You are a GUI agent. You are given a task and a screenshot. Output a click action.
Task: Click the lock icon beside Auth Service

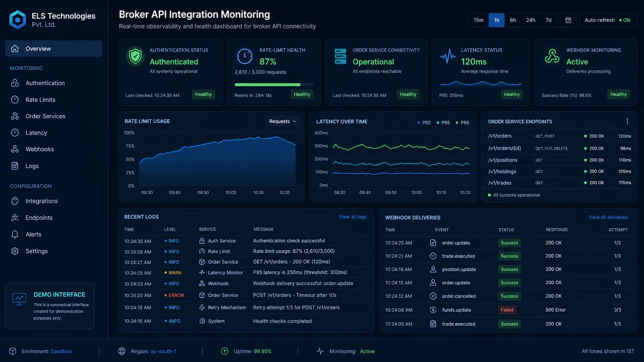pyautogui.click(x=202, y=241)
